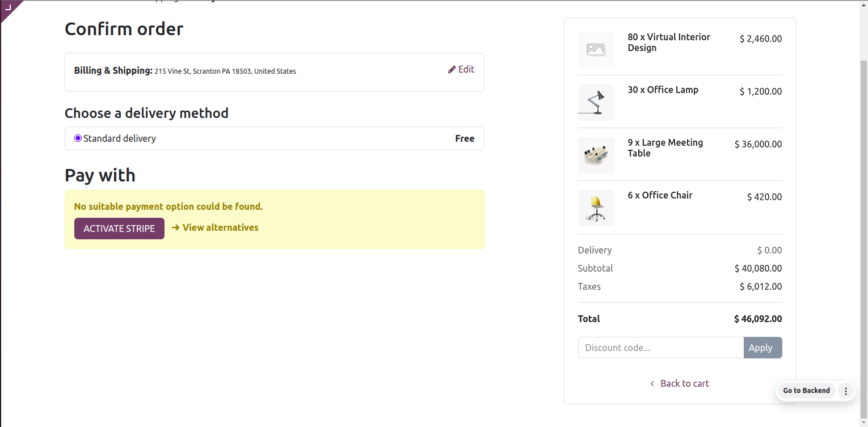Click the Office Chair product thumbnail
The image size is (868, 427).
tap(596, 208)
